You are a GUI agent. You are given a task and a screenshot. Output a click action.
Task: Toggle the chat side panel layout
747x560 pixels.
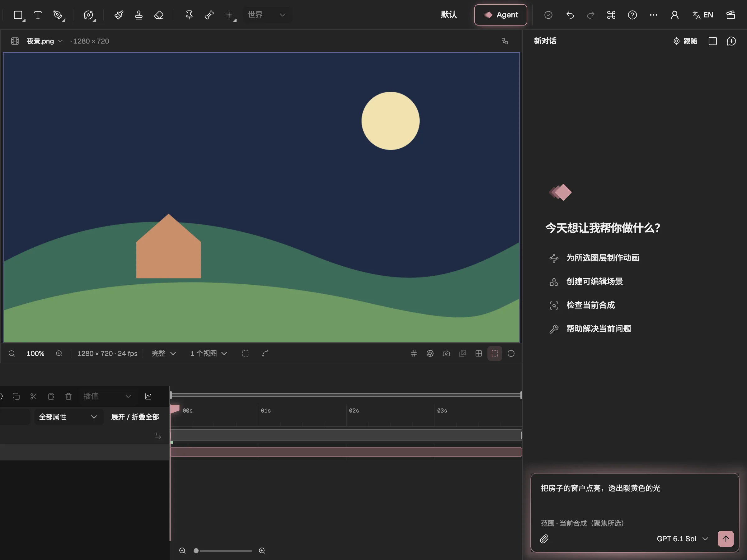[x=712, y=41]
